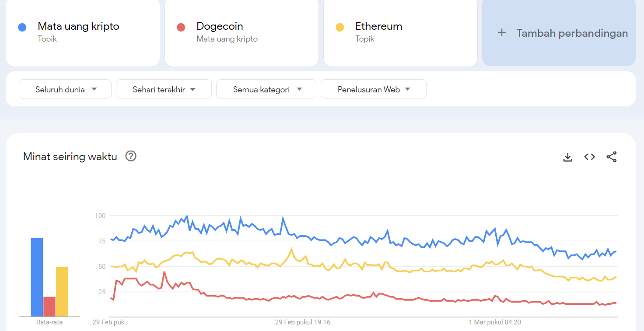The height and width of the screenshot is (331, 644).
Task: Click the 29 Feb pukul 19.16 timeline label
Action: point(303,322)
